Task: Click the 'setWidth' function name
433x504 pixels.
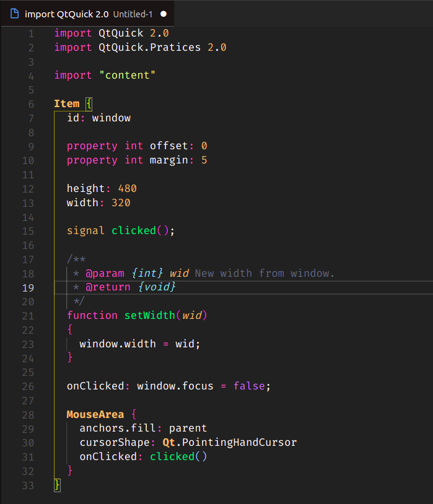Action: (149, 315)
